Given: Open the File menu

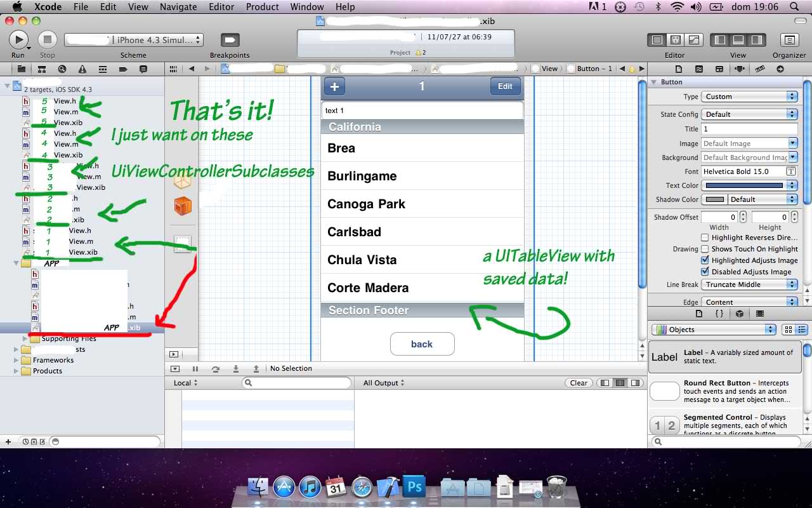Looking at the screenshot, I should (81, 7).
